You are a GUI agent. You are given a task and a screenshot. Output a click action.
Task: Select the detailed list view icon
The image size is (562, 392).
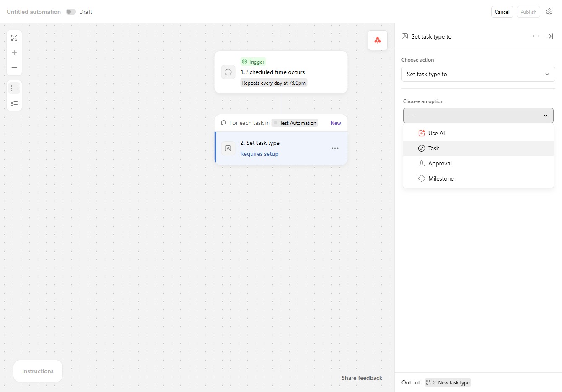click(x=14, y=103)
